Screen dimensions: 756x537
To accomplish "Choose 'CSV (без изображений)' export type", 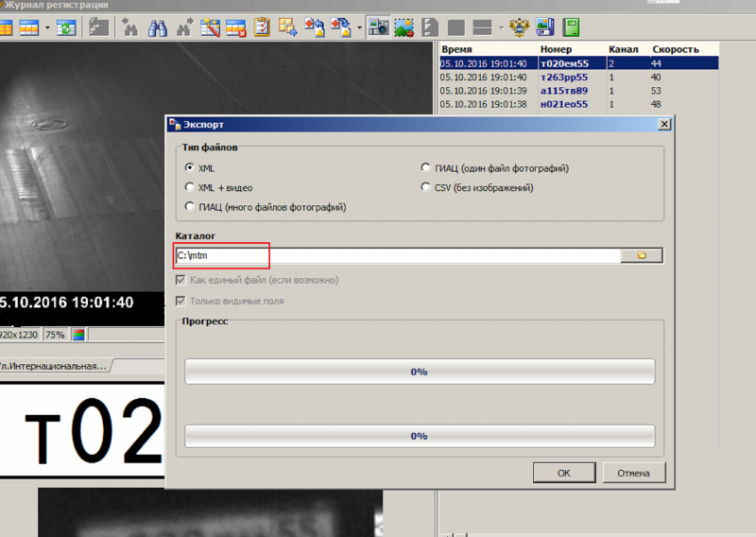I will 426,187.
